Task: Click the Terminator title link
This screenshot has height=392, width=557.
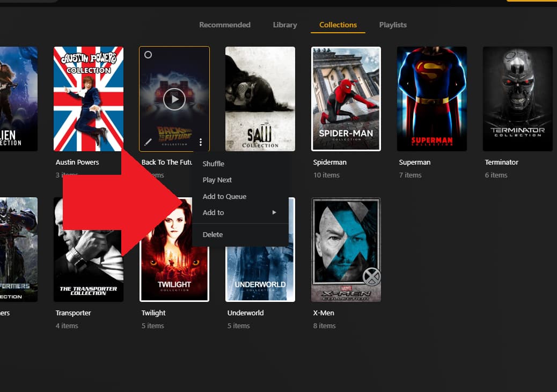Action: click(x=502, y=162)
